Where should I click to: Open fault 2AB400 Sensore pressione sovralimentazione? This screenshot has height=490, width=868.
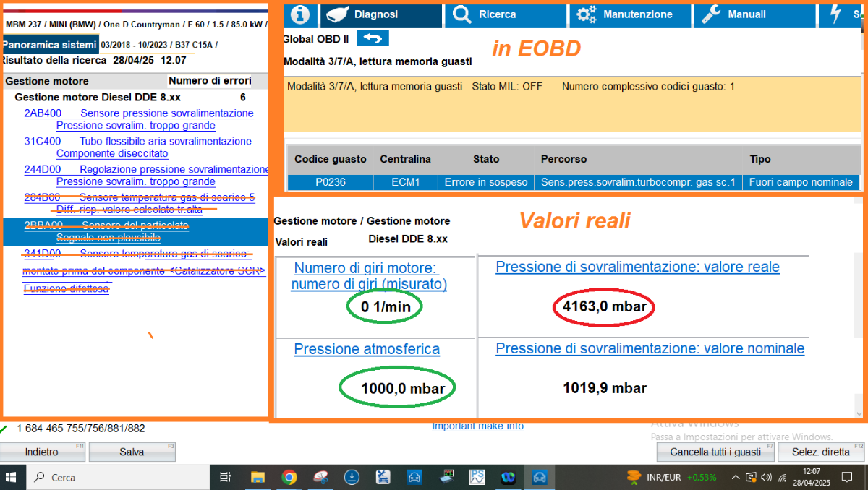click(x=139, y=113)
